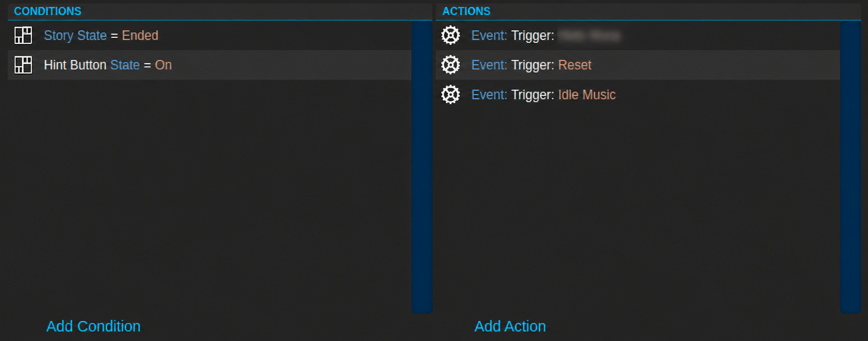Viewport: 868px width, 341px height.
Task: Click the Story State condition grid icon
Action: tap(23, 35)
